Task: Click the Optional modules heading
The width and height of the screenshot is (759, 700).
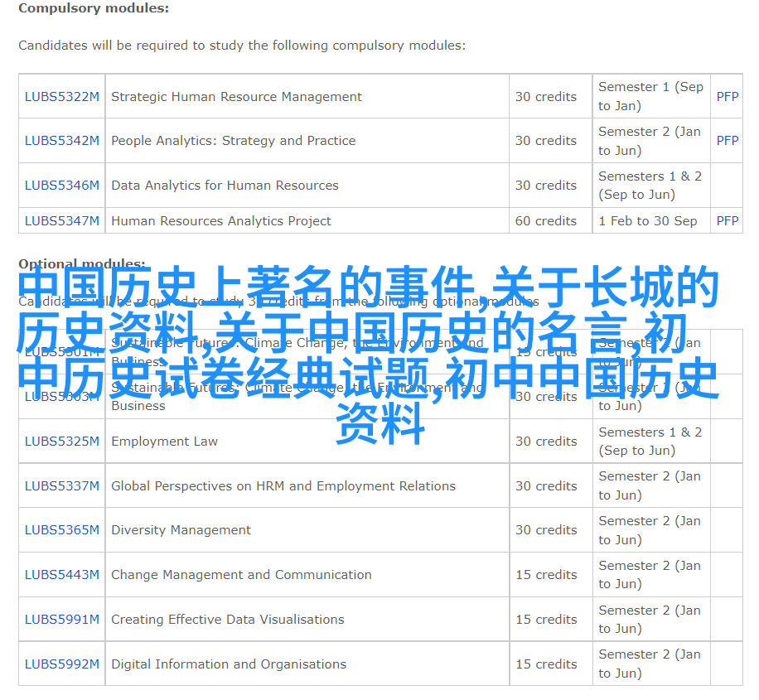Action: (81, 264)
